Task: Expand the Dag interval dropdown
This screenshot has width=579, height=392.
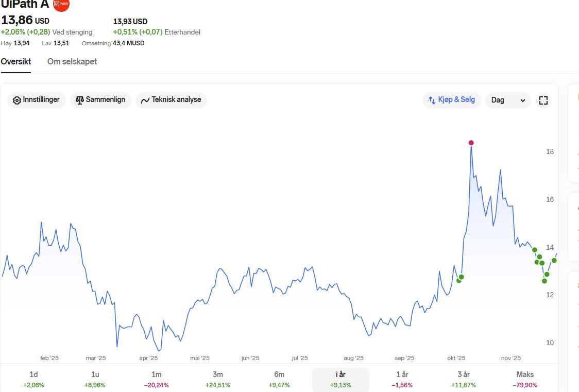Action: pos(508,100)
